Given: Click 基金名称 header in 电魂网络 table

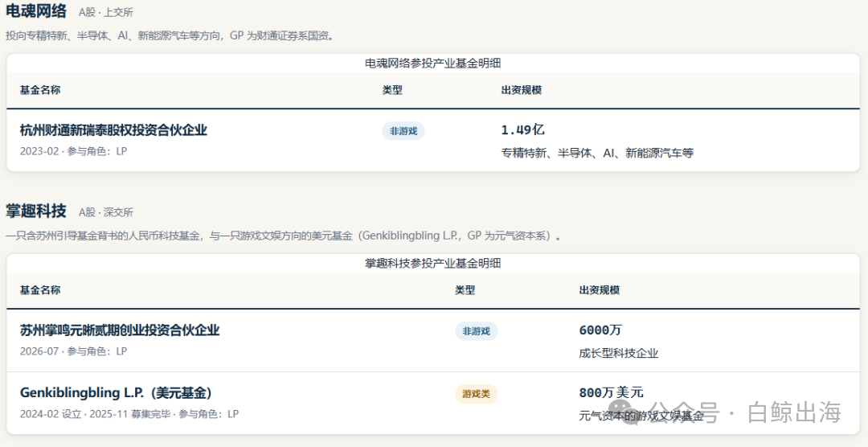Looking at the screenshot, I should pyautogui.click(x=40, y=90).
